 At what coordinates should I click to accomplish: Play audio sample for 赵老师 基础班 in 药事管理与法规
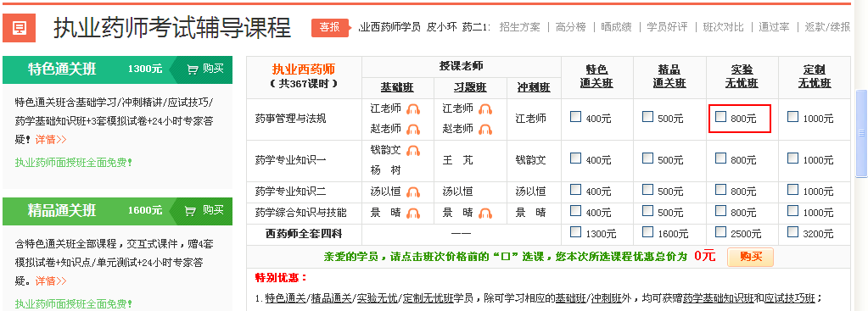[413, 130]
